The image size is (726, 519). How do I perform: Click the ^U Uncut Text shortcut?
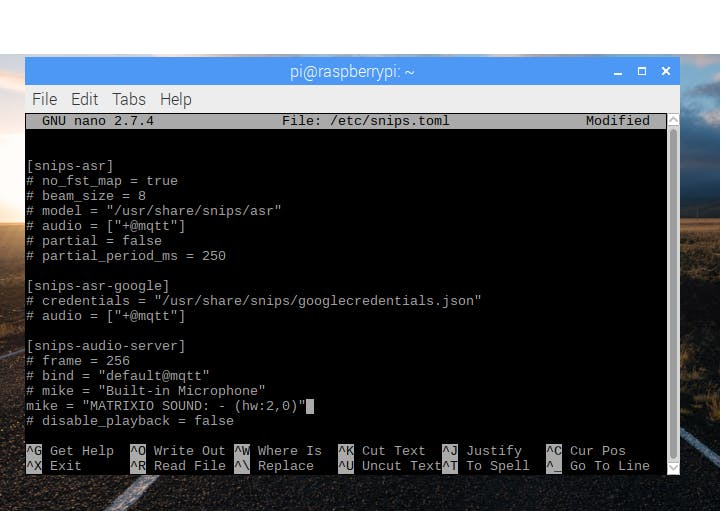coord(389,466)
